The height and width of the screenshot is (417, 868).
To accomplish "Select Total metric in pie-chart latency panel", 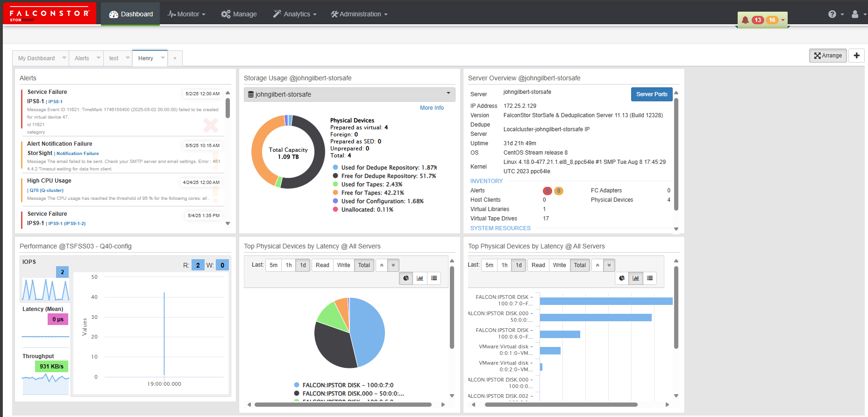I will click(x=364, y=265).
